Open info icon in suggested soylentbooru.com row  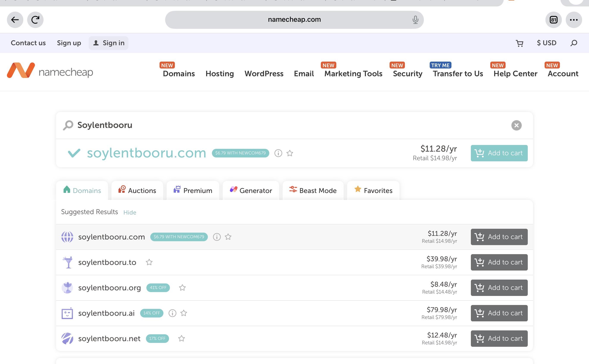[x=217, y=237]
